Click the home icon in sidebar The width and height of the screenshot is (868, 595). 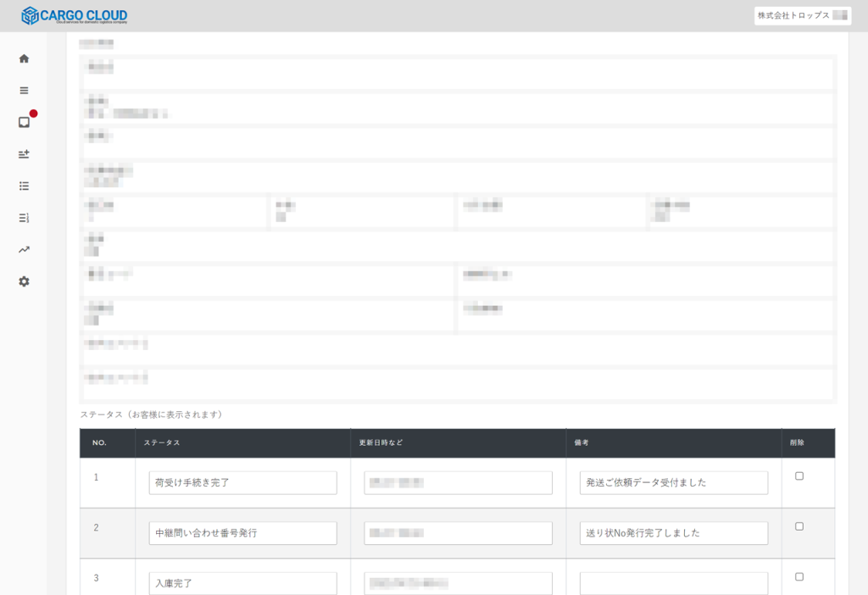tap(24, 58)
